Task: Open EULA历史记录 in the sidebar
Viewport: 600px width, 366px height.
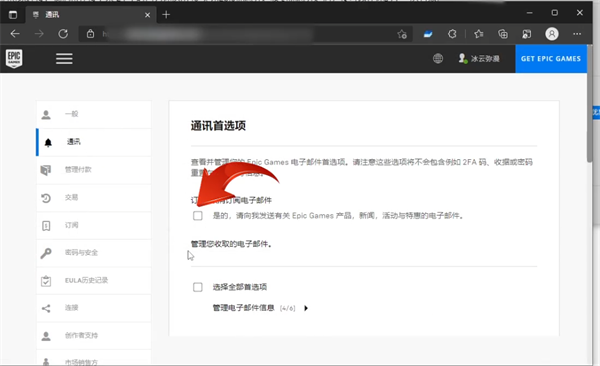Action: pyautogui.click(x=94, y=280)
